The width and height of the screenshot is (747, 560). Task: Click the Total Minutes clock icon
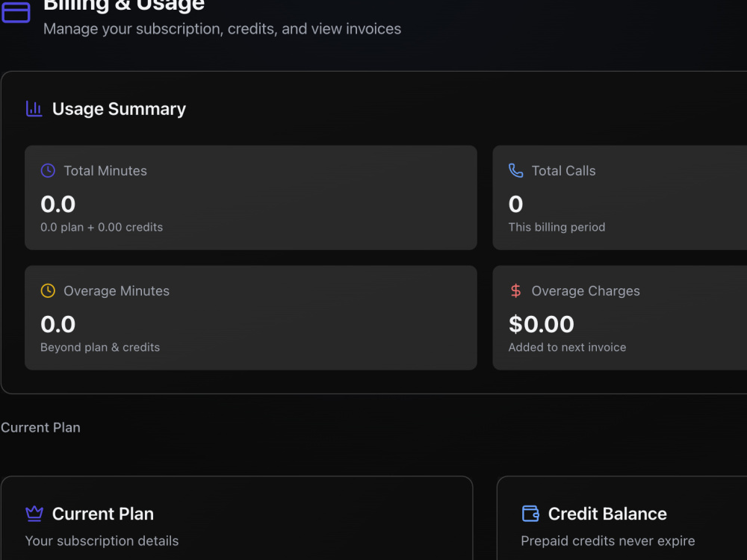pyautogui.click(x=48, y=170)
